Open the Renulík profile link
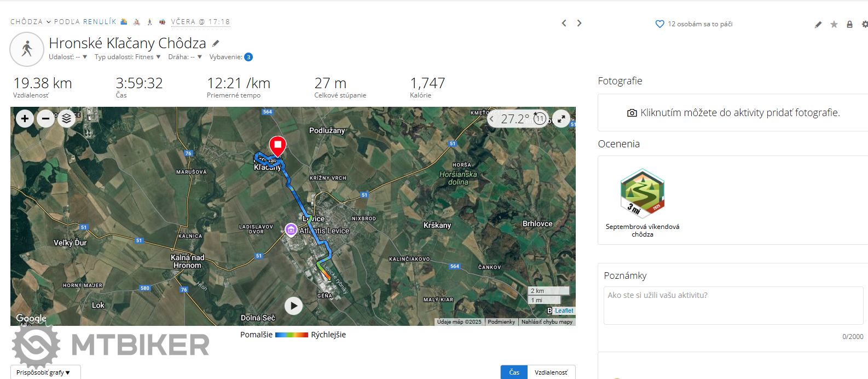Viewport: 868px width, 379px height. (x=100, y=22)
